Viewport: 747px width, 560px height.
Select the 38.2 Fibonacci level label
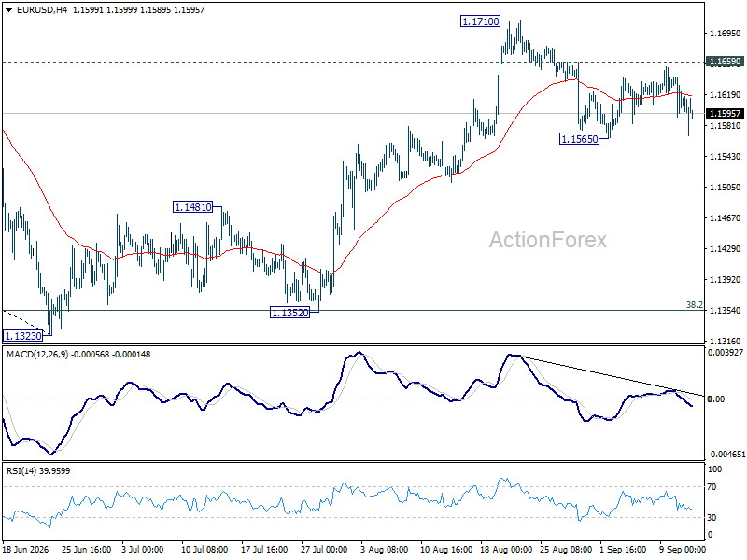click(x=694, y=305)
